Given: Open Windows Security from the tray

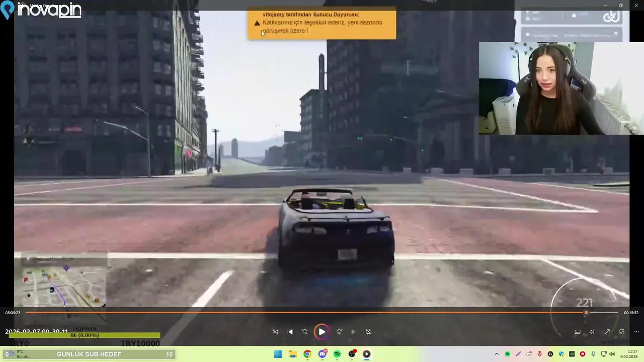Looking at the screenshot, I should [x=561, y=354].
